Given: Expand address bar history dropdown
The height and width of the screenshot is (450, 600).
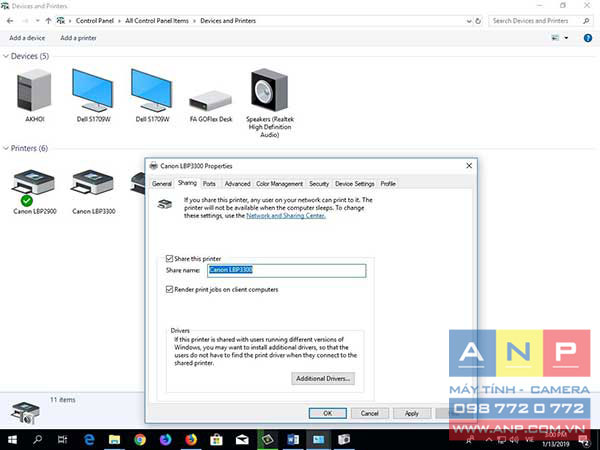Looking at the screenshot, I should click(469, 21).
